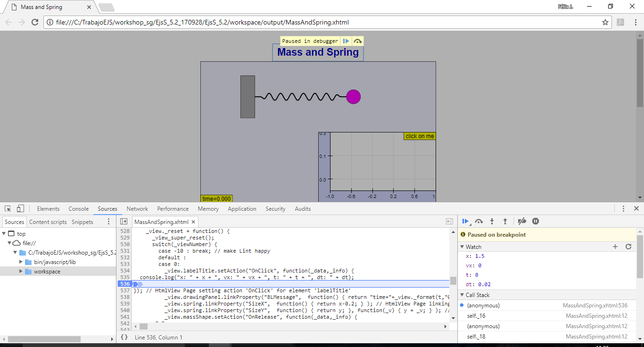Open more navigator tabs menu
Viewport: 644px width, 347px height.
click(x=109, y=222)
